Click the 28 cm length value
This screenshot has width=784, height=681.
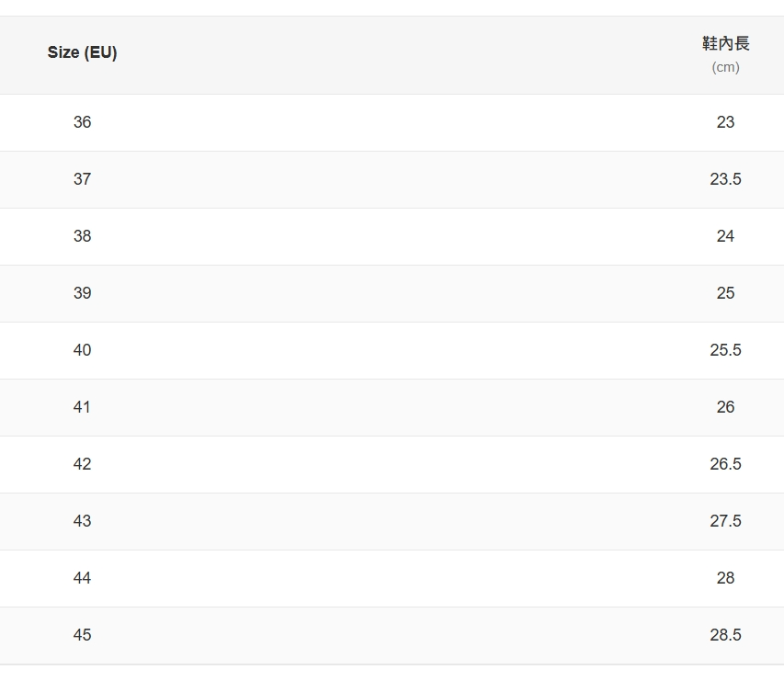725,578
